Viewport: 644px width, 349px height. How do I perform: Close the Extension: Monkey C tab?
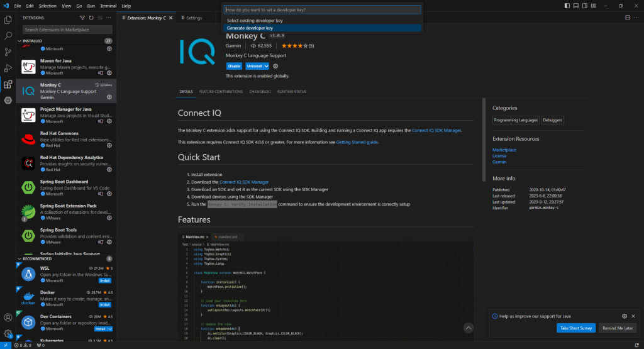click(x=171, y=18)
